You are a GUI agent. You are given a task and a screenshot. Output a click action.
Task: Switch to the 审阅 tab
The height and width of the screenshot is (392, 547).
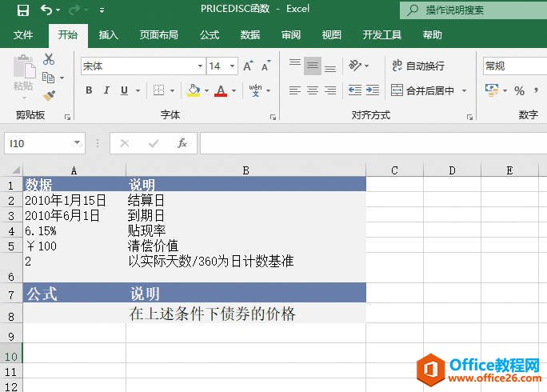tap(291, 35)
